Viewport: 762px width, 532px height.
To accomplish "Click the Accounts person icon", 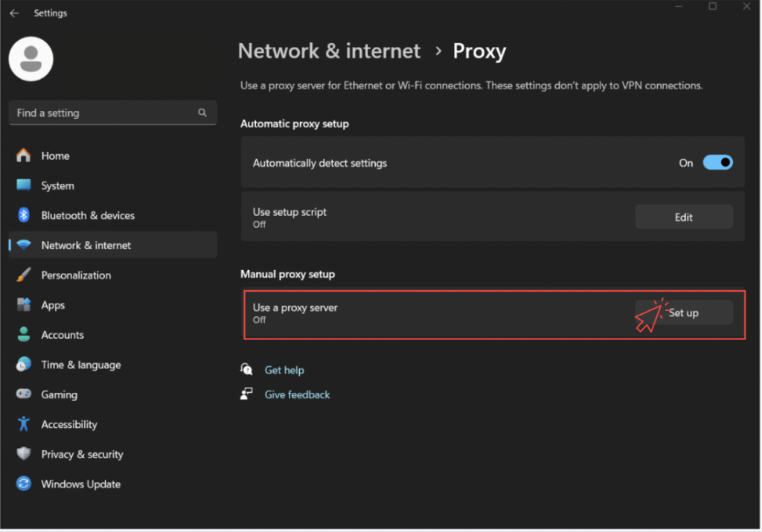I will click(24, 335).
